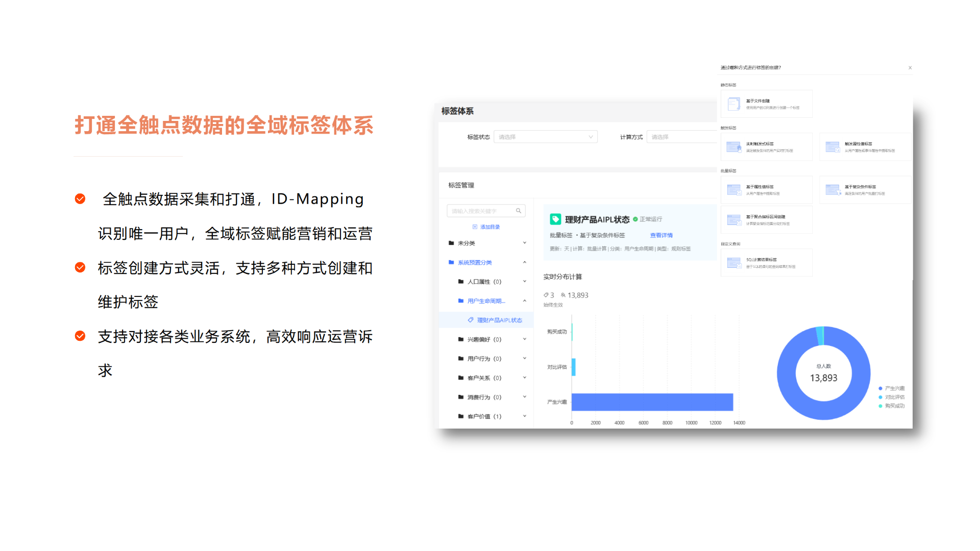Choose the 触发属性值标签 creation card
980x551 pixels.
865,147
